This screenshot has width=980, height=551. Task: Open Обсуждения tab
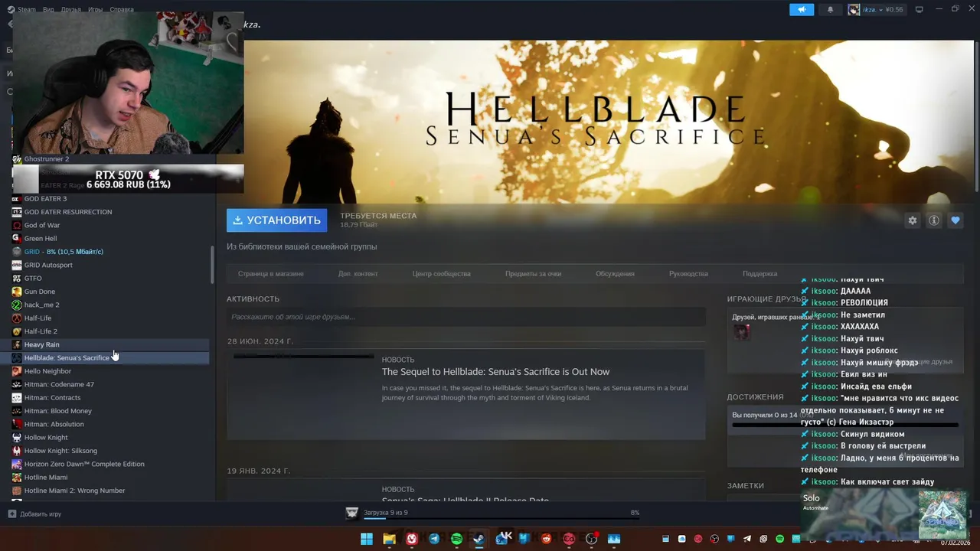point(615,274)
